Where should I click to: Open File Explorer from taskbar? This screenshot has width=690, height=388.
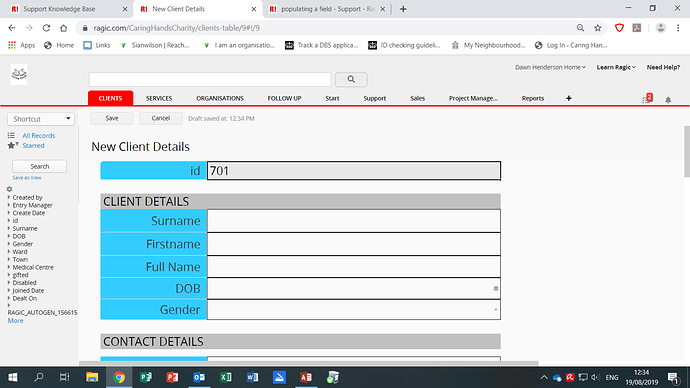click(x=92, y=377)
